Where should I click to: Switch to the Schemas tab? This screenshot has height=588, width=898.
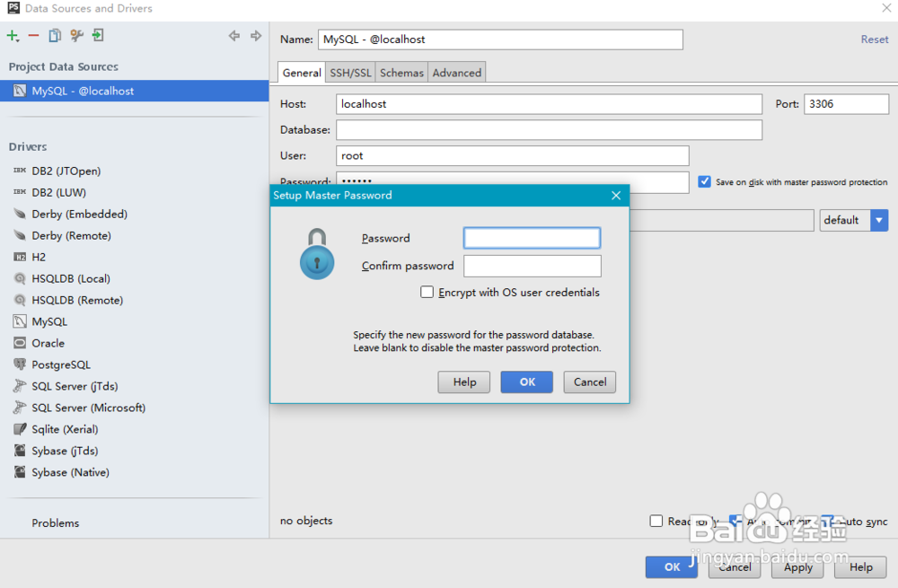tap(401, 73)
